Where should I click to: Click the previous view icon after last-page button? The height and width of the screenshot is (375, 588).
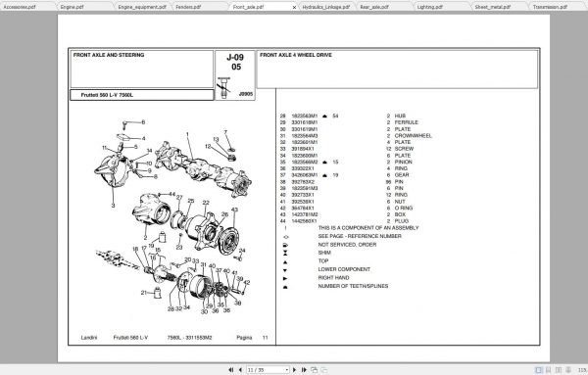point(315,370)
